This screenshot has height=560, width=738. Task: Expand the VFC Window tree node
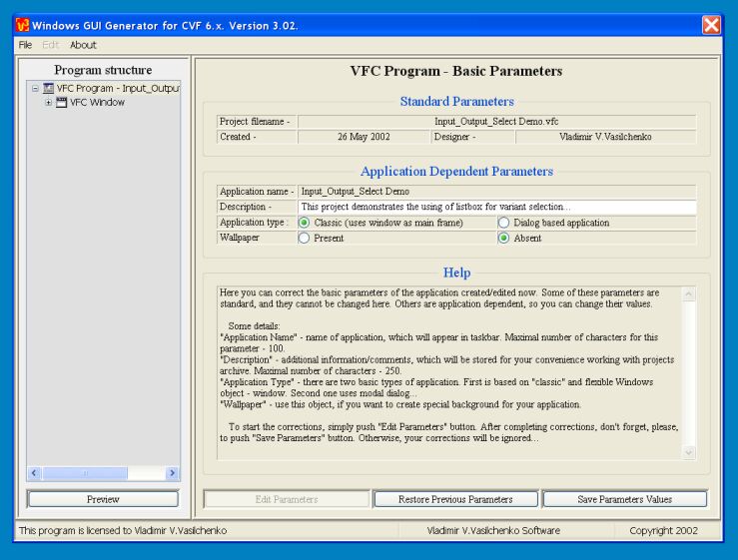pyautogui.click(x=48, y=102)
